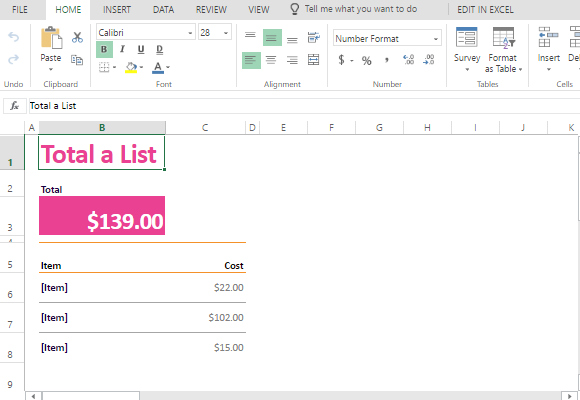
Task: Click Align Text Right icon
Action: click(x=292, y=60)
